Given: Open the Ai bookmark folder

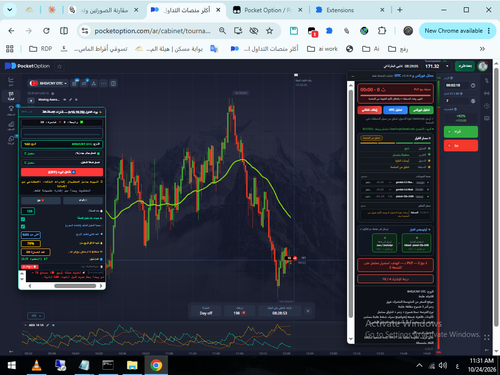Looking at the screenshot, I should tap(371, 49).
